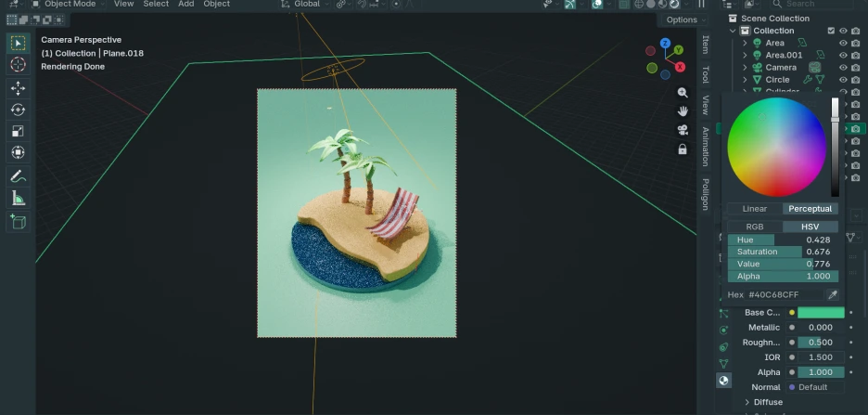Toggle the Collection exclude checkbox
This screenshot has width=868, height=415.
pyautogui.click(x=831, y=31)
